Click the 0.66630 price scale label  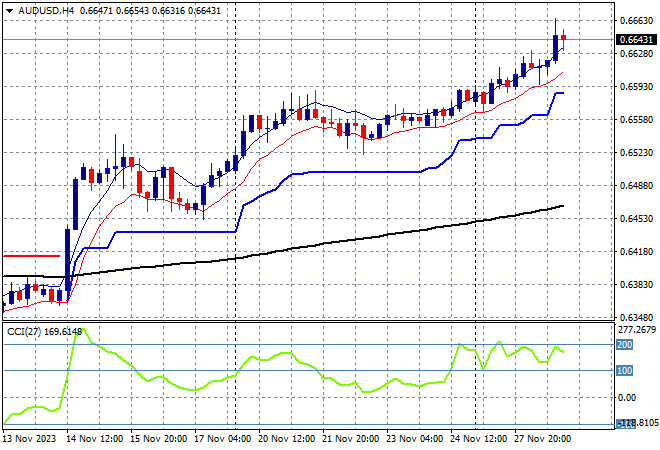point(637,21)
